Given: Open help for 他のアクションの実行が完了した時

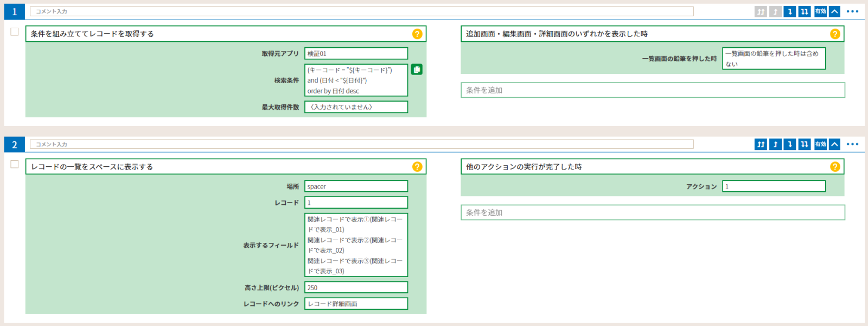Looking at the screenshot, I should click(x=835, y=167).
